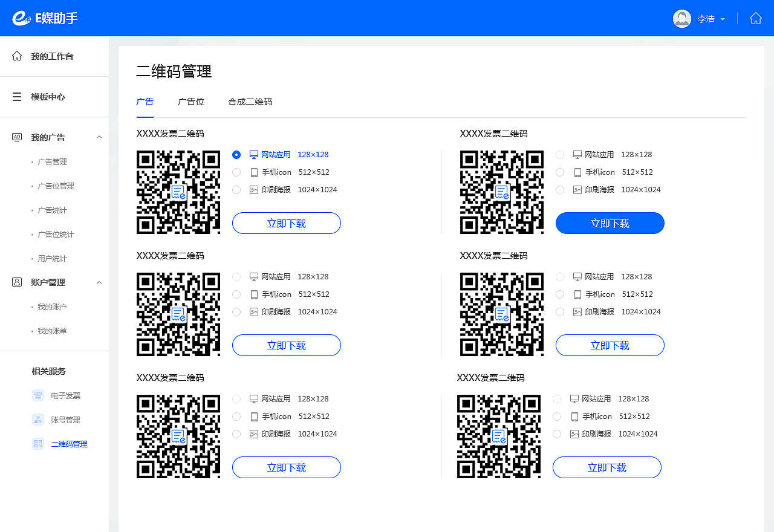Open the 李浩 account dropdown arrow

[723, 19]
